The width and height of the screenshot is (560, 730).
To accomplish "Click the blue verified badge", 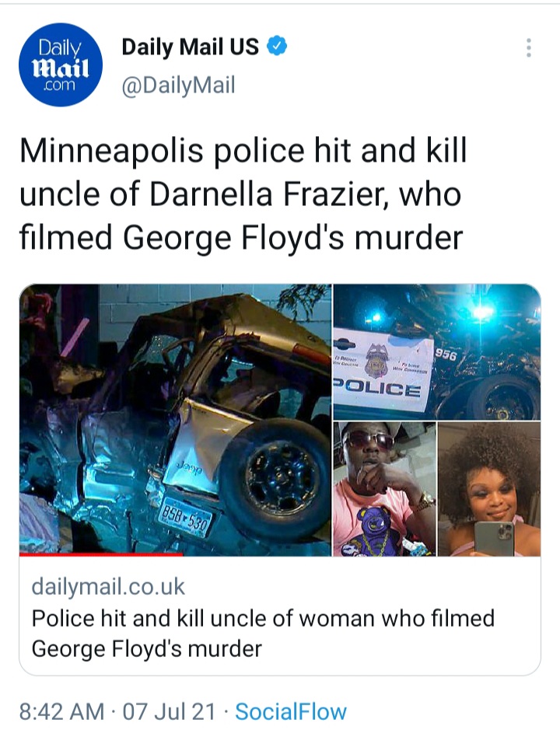I will [277, 46].
